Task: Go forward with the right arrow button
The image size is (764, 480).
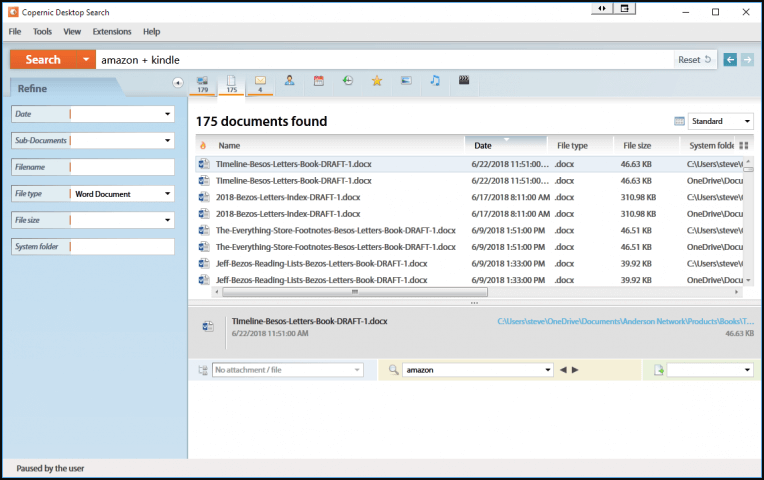Action: click(747, 59)
